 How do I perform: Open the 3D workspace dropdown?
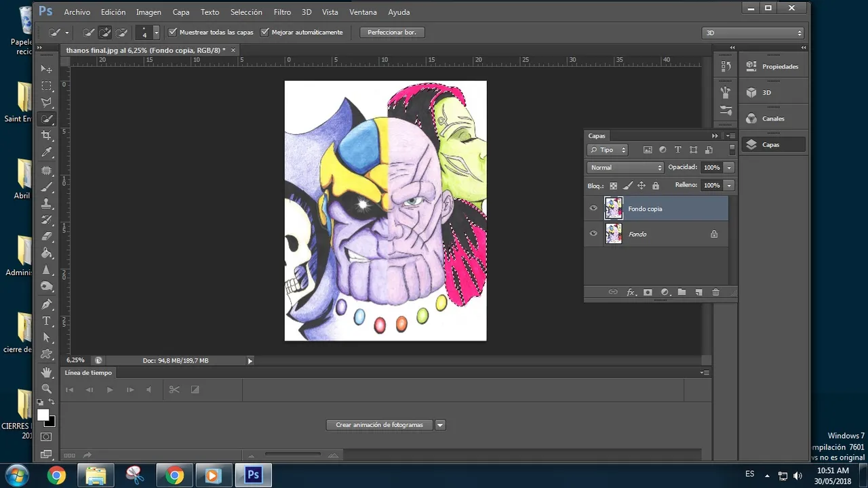coord(753,33)
